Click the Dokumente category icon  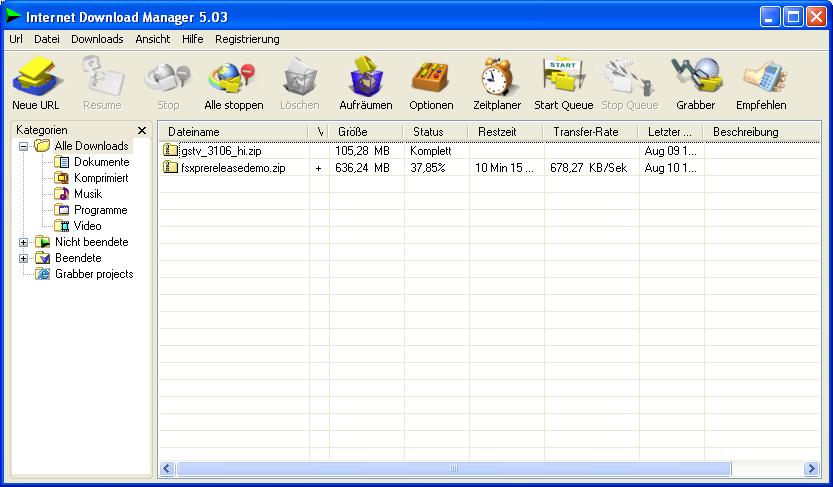(x=62, y=162)
